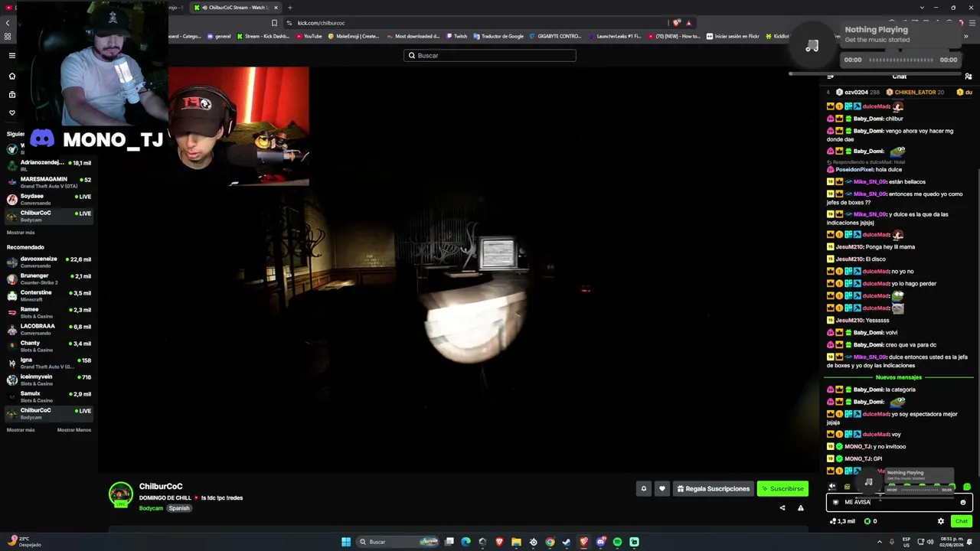Open the 'MakeEmoji | Create...' bookmark
The width and height of the screenshot is (980, 551).
354,36
